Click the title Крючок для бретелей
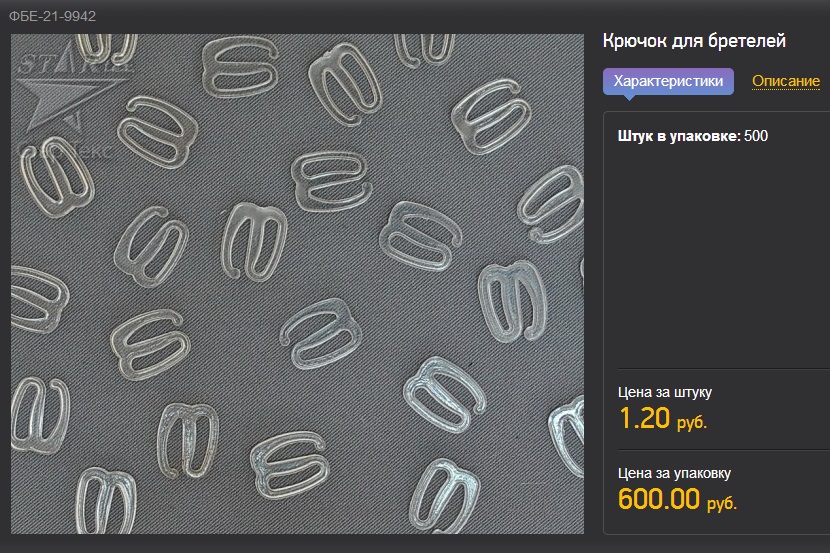Image resolution: width=830 pixels, height=553 pixels. (x=694, y=41)
